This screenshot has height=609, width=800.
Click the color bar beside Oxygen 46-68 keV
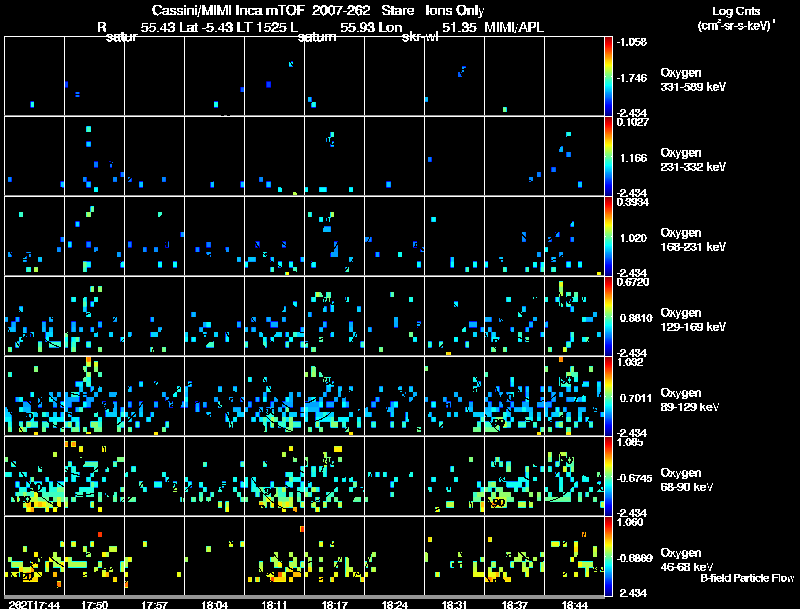tap(608, 556)
